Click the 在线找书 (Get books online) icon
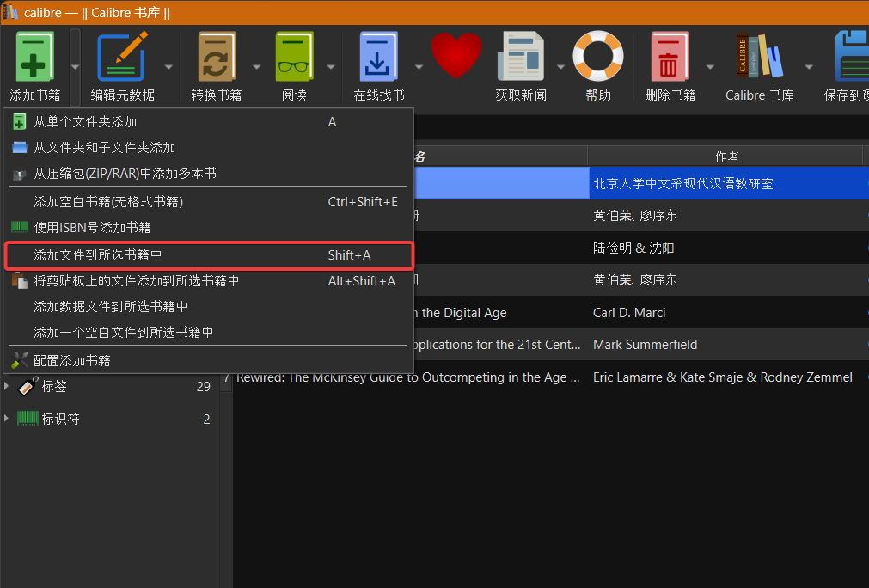869x588 pixels. pos(378,58)
